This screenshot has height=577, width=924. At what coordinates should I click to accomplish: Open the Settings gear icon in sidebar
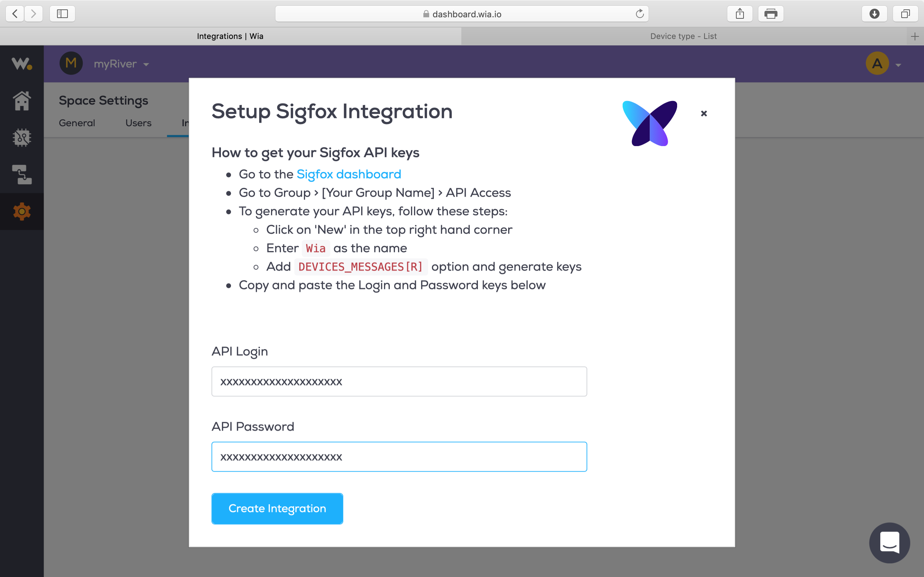pyautogui.click(x=22, y=211)
